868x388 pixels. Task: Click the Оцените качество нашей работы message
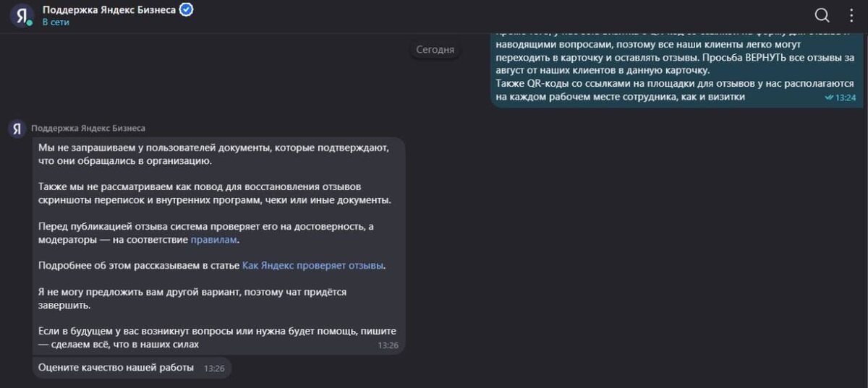click(x=116, y=368)
